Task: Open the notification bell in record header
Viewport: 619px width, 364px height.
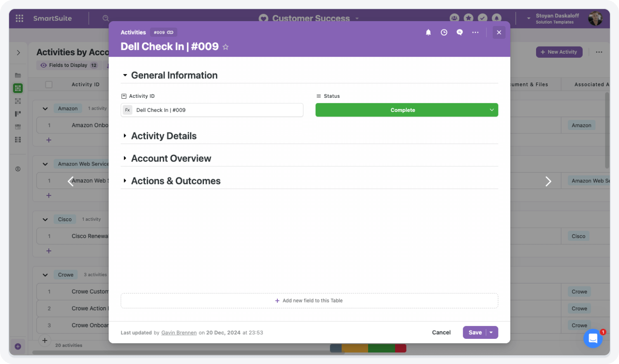Action: [x=428, y=32]
